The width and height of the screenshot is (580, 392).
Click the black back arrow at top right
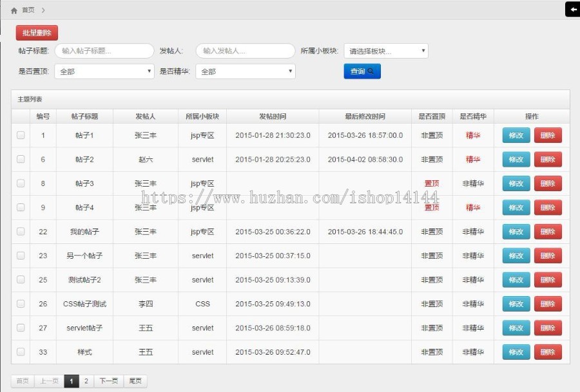(x=573, y=9)
